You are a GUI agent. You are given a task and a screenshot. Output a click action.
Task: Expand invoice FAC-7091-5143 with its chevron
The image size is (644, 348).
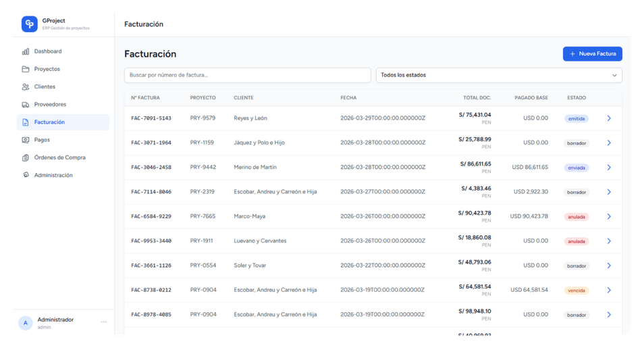tap(608, 118)
